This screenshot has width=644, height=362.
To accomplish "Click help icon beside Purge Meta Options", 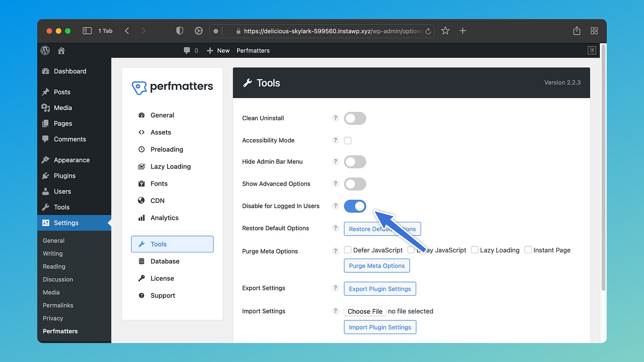I will [335, 251].
